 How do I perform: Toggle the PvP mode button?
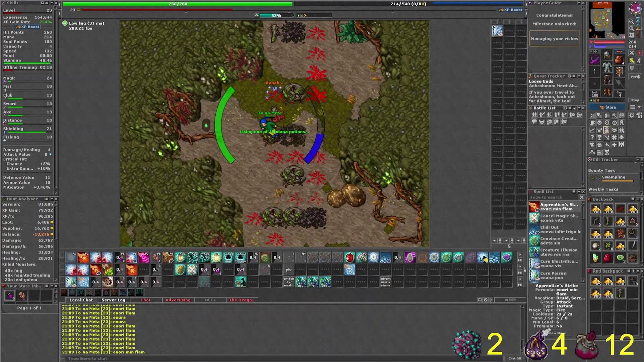[x=635, y=76]
